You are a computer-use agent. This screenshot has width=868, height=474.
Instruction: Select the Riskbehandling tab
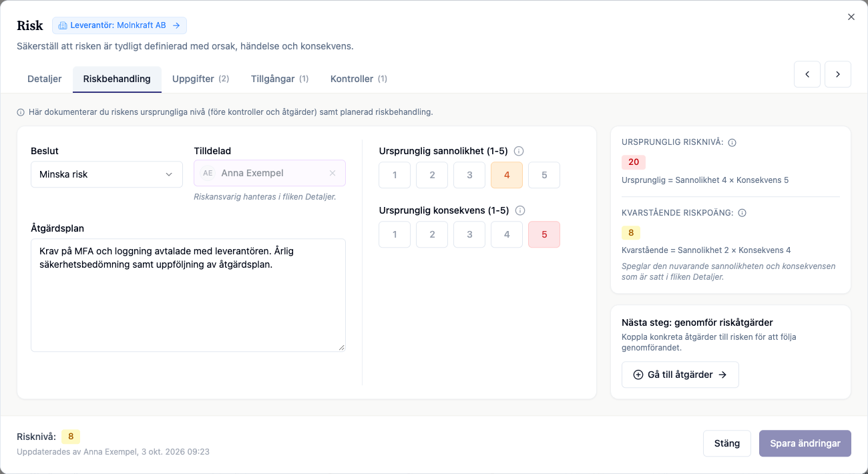[x=117, y=79]
